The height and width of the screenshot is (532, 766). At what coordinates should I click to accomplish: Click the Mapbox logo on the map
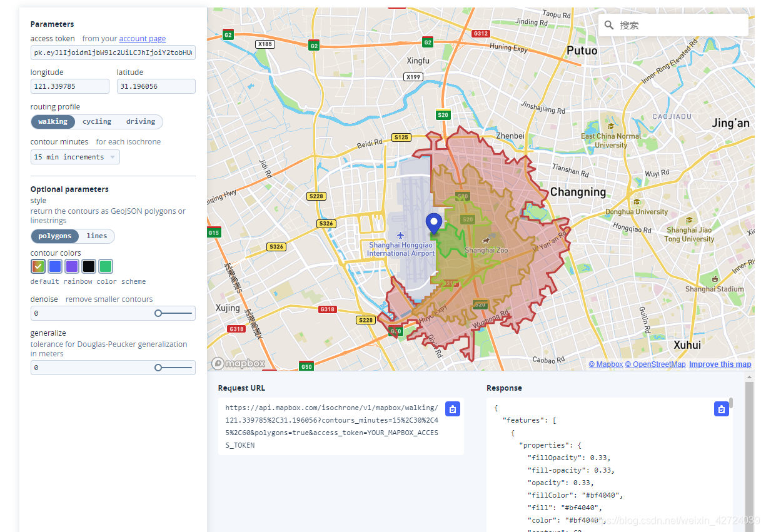pyautogui.click(x=238, y=363)
